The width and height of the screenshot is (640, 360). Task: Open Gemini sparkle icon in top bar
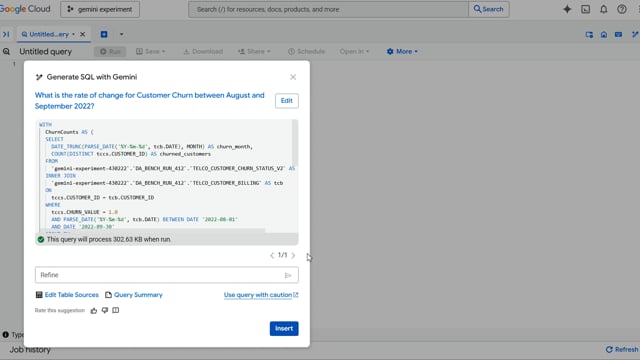coord(567,9)
